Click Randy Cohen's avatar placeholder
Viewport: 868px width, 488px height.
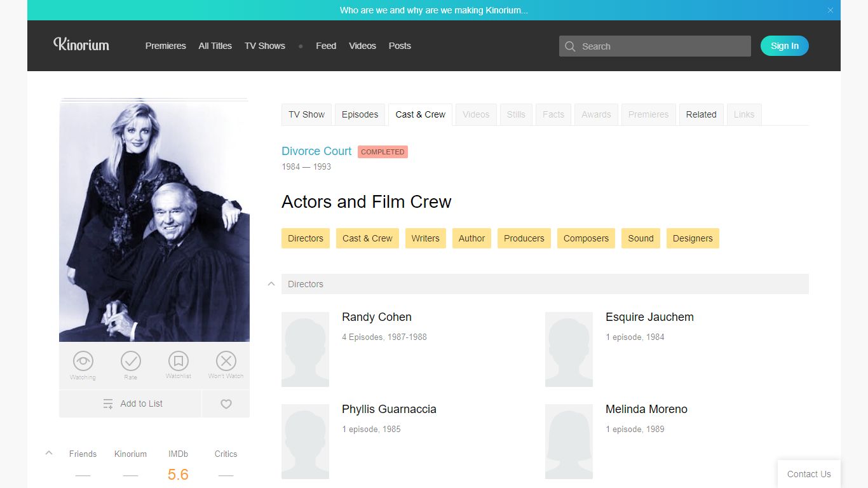pos(305,349)
